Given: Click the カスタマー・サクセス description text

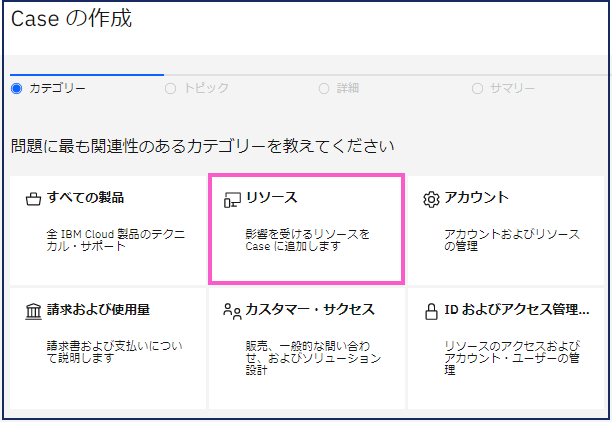Looking at the screenshot, I should coord(312,357).
